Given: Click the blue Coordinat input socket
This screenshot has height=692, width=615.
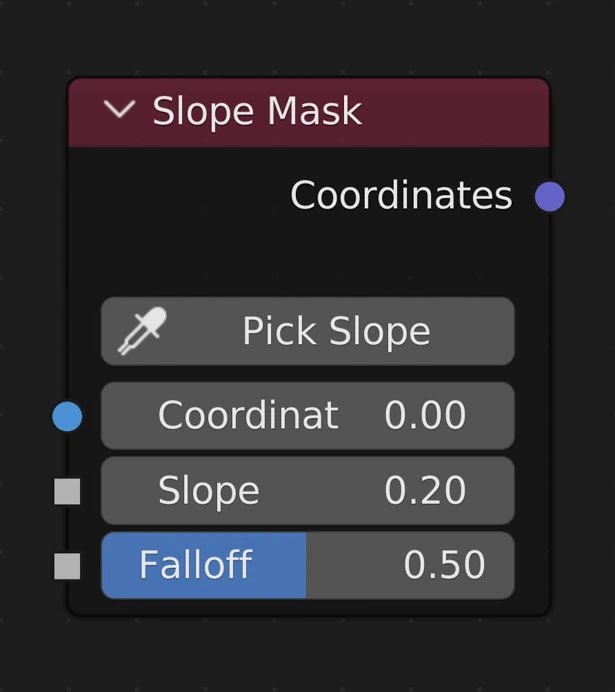Looking at the screenshot, I should (x=67, y=416).
